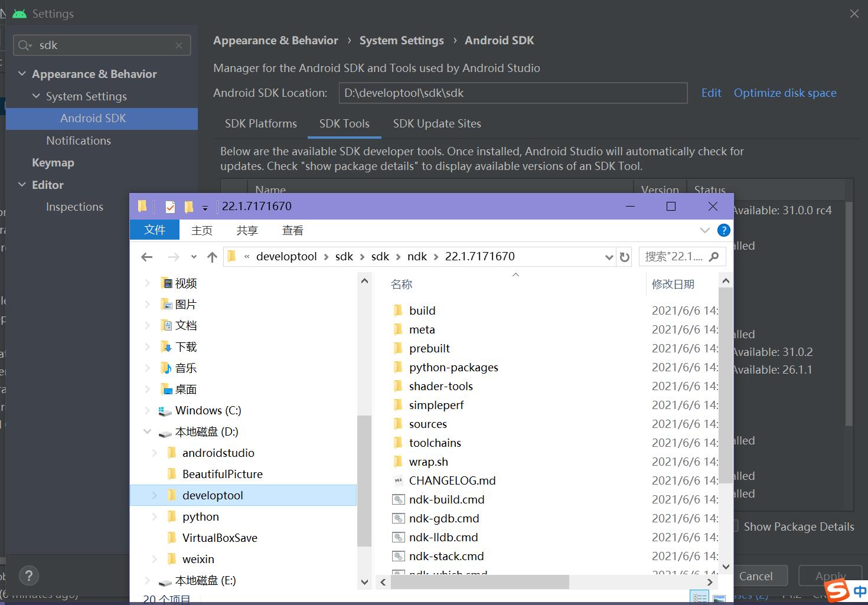This screenshot has height=605, width=868.
Task: Select the simpleperf folder
Action: click(436, 405)
